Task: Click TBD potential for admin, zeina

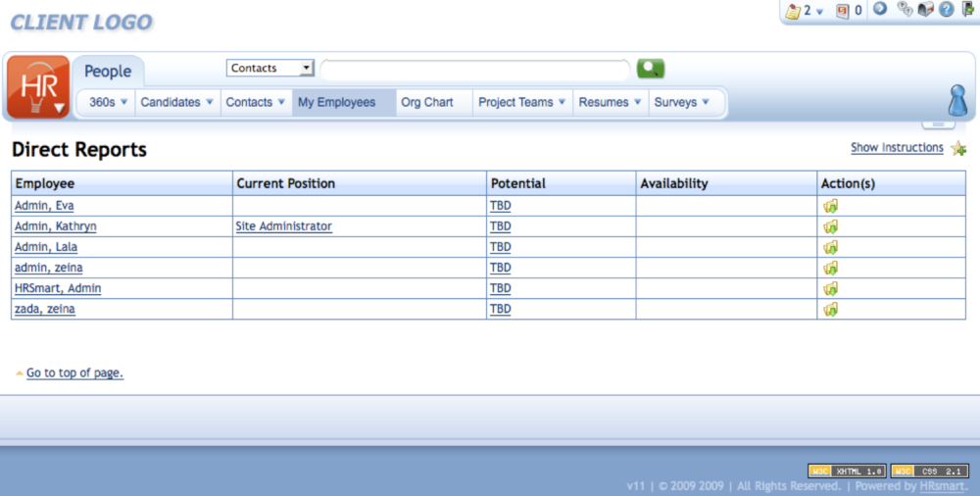Action: point(501,268)
